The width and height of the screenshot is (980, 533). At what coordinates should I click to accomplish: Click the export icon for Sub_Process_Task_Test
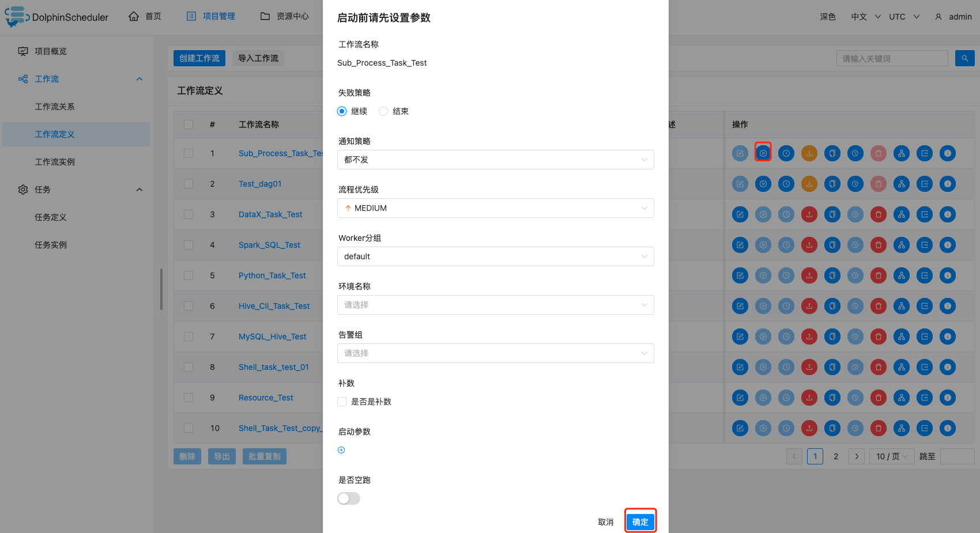(925, 153)
